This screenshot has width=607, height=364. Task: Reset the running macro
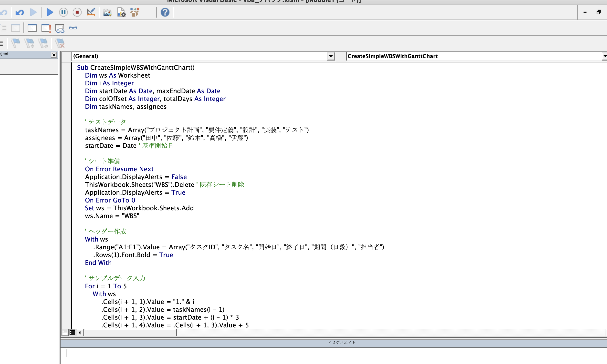coord(77,12)
